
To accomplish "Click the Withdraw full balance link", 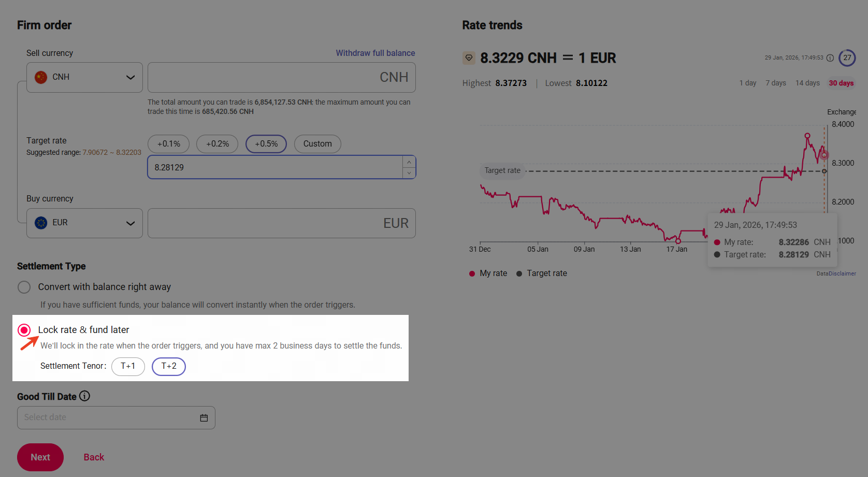I will 375,53.
